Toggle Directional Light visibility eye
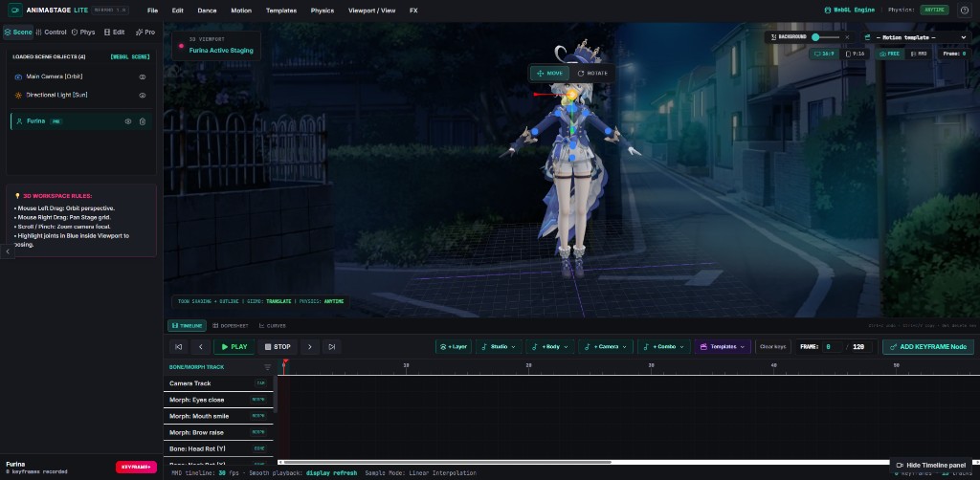Screen dimensions: 980x480 (x=143, y=96)
